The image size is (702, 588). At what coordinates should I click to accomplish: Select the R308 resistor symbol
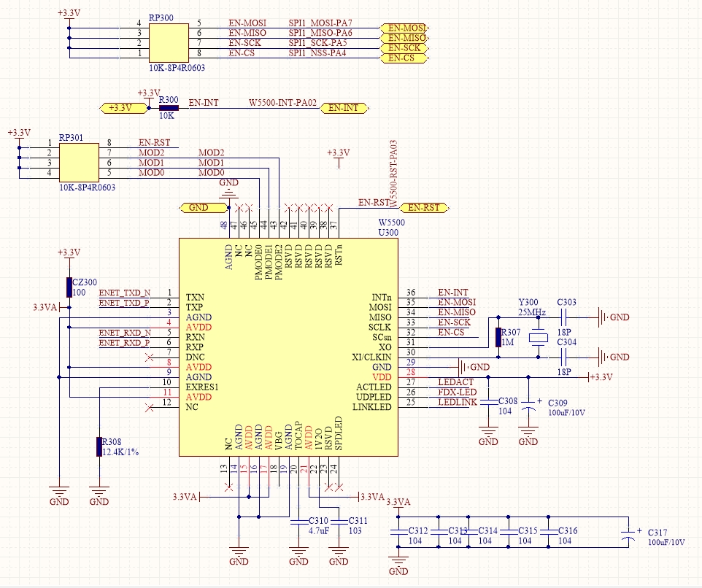click(x=99, y=446)
